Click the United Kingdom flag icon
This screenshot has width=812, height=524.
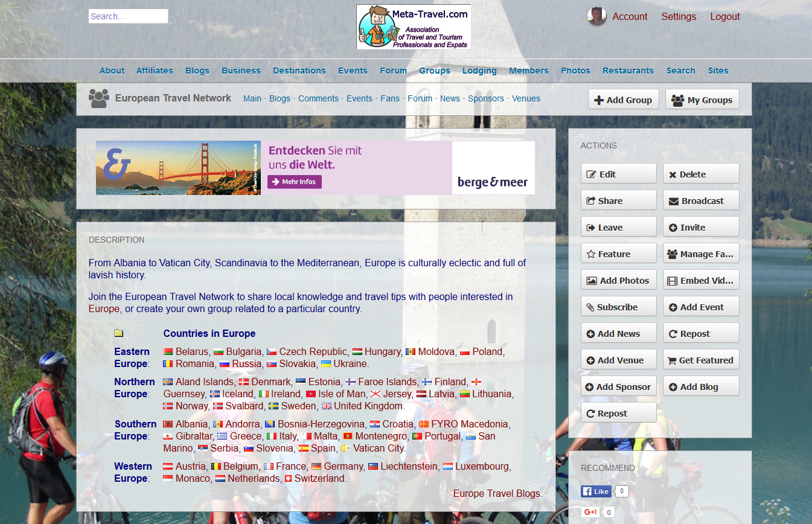click(x=327, y=406)
